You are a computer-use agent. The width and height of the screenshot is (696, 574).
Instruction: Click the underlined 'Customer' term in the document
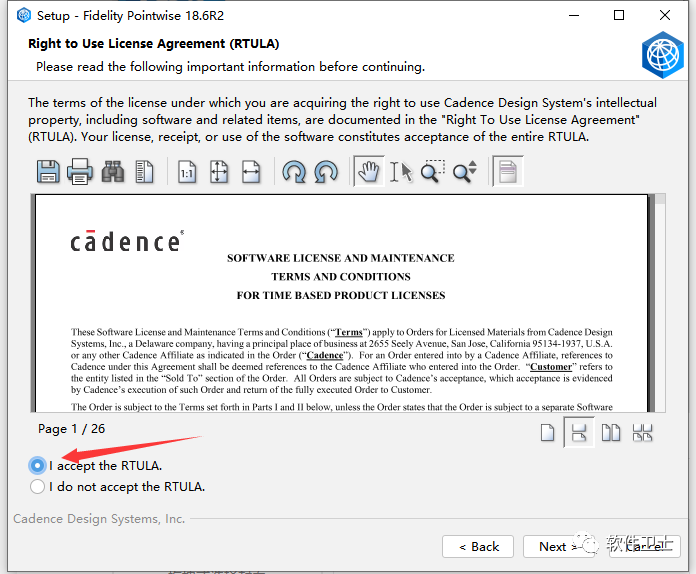point(551,367)
